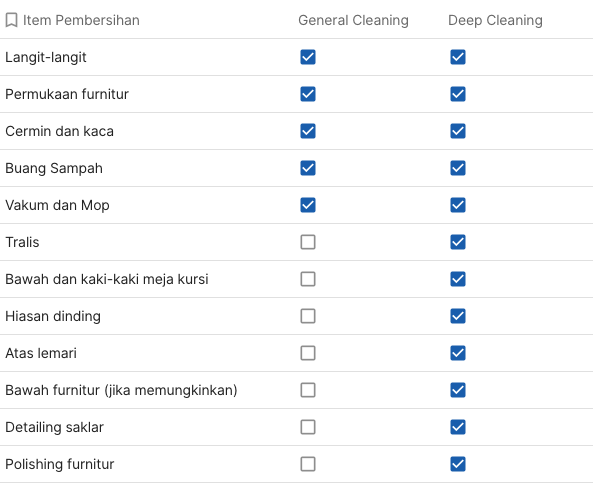Enable General Cleaning for Bawah furnitur

pyautogui.click(x=308, y=390)
